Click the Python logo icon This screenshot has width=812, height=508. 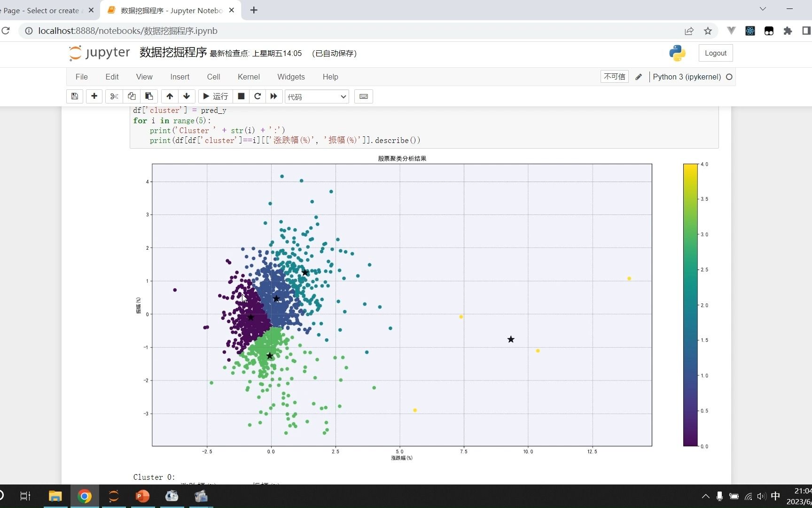tap(677, 53)
